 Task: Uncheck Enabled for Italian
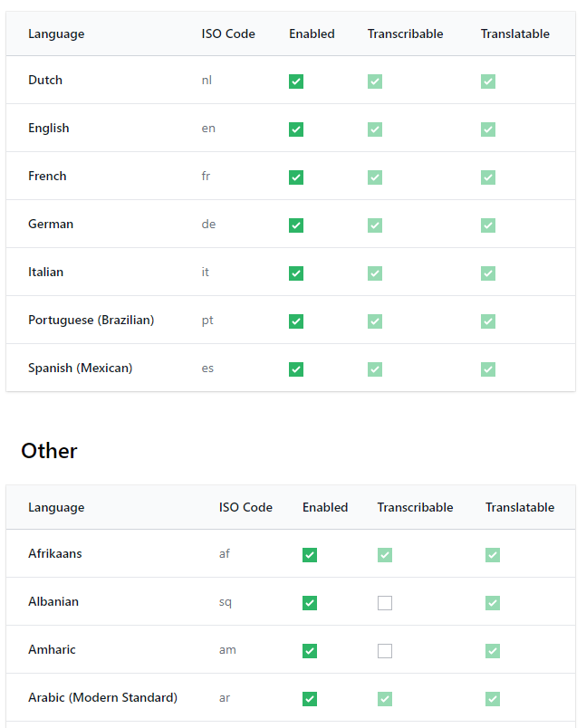pos(296,273)
